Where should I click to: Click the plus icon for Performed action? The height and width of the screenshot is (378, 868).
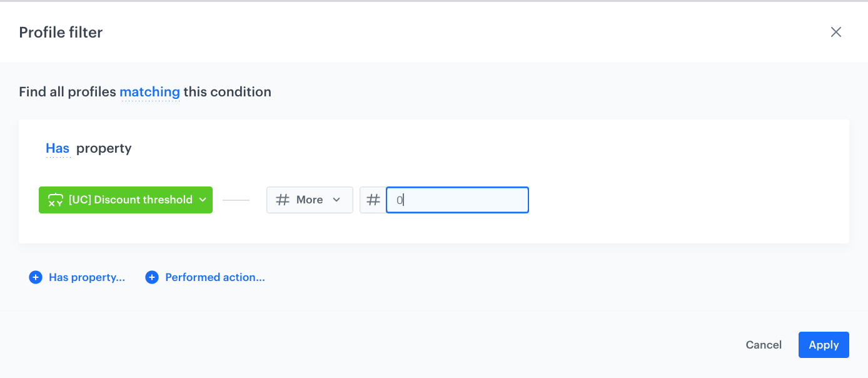(152, 277)
